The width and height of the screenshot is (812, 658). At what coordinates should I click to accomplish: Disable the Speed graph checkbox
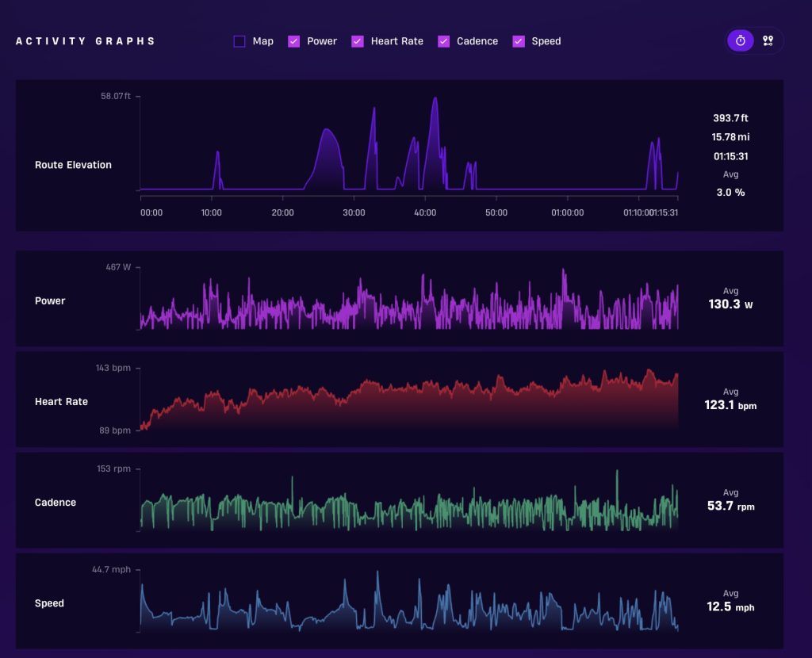click(x=519, y=41)
